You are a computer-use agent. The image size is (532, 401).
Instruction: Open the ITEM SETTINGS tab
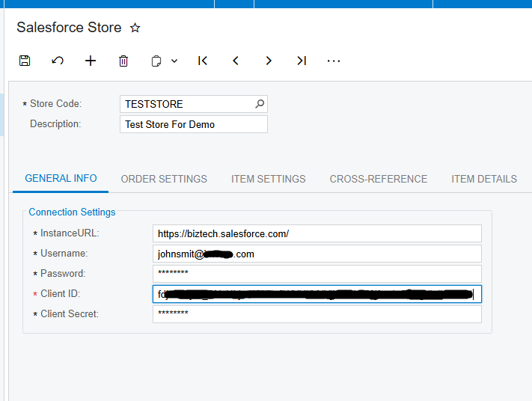click(x=269, y=179)
